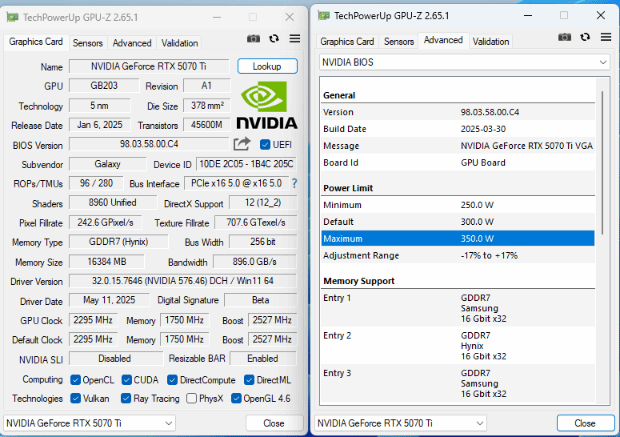Select Entry 2 Hynix memory row
The image size is (620, 437).
click(458, 346)
